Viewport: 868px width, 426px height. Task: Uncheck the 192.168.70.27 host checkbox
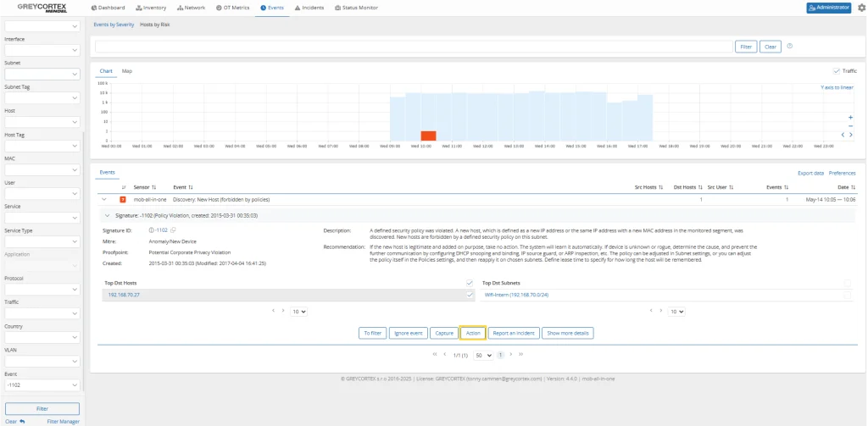[470, 295]
